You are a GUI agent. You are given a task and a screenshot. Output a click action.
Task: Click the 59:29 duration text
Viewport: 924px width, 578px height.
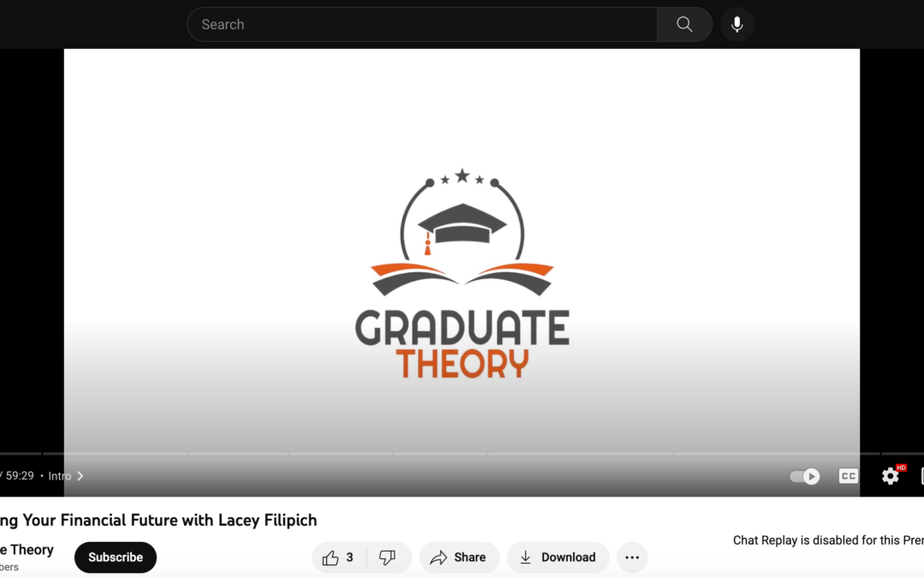click(x=20, y=476)
